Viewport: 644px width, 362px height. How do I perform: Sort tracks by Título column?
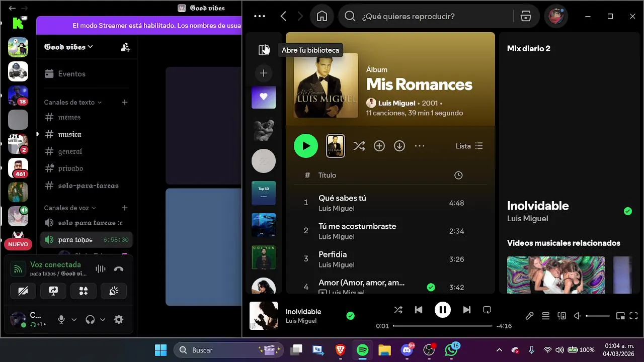(327, 175)
